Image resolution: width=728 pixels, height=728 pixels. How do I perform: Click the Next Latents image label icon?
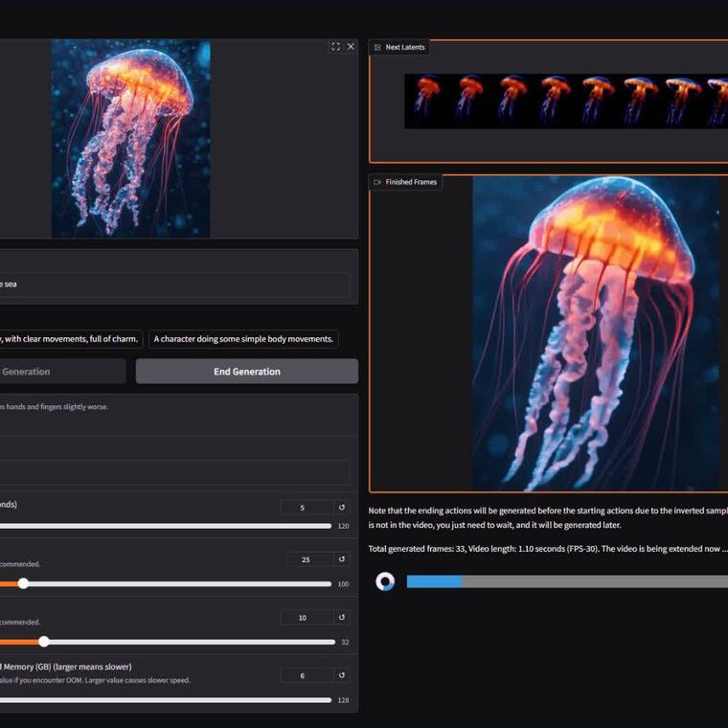377,47
